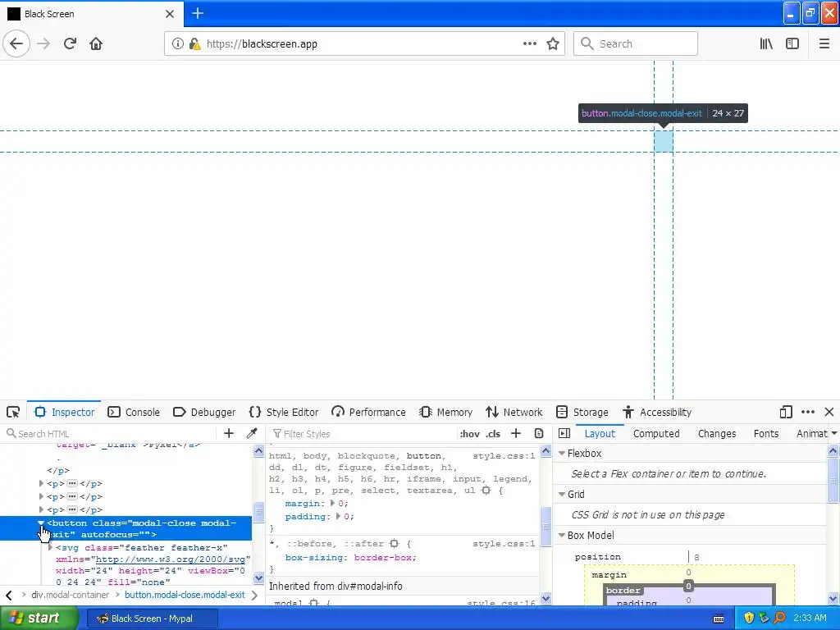Open style.css:1 link beside box-sizing rule
Viewport: 840px width, 630px height.
coord(504,544)
